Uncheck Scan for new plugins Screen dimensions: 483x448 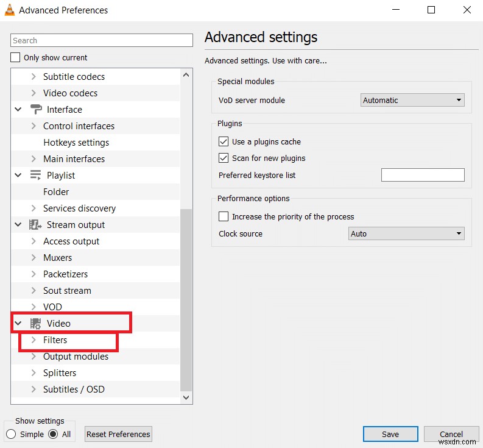(224, 158)
